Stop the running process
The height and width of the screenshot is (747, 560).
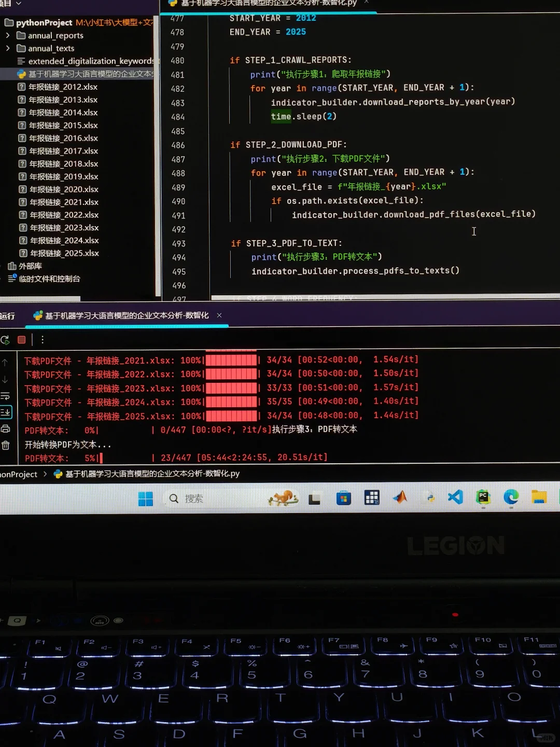point(21,340)
